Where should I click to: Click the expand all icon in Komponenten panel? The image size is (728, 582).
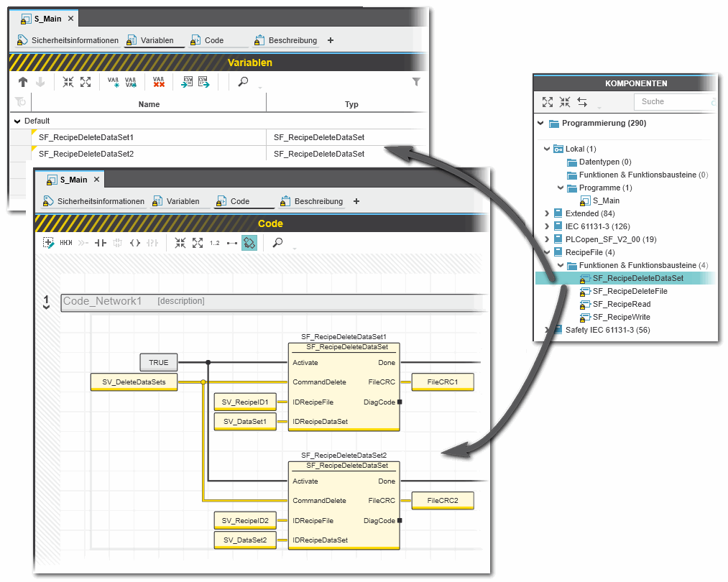(x=548, y=102)
